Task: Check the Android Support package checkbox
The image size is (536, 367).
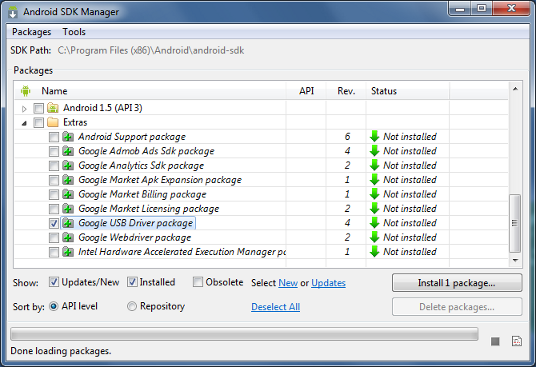Action: tap(54, 137)
